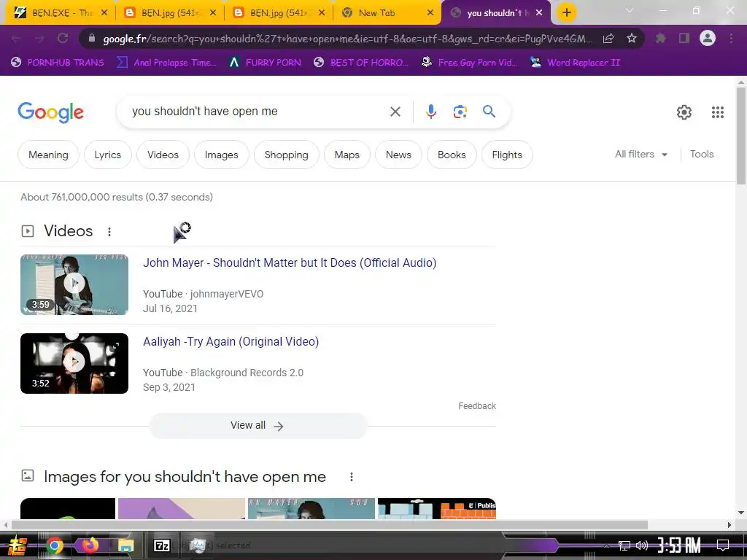The width and height of the screenshot is (747, 560).
Task: Select the Videos filter chip
Action: (163, 155)
